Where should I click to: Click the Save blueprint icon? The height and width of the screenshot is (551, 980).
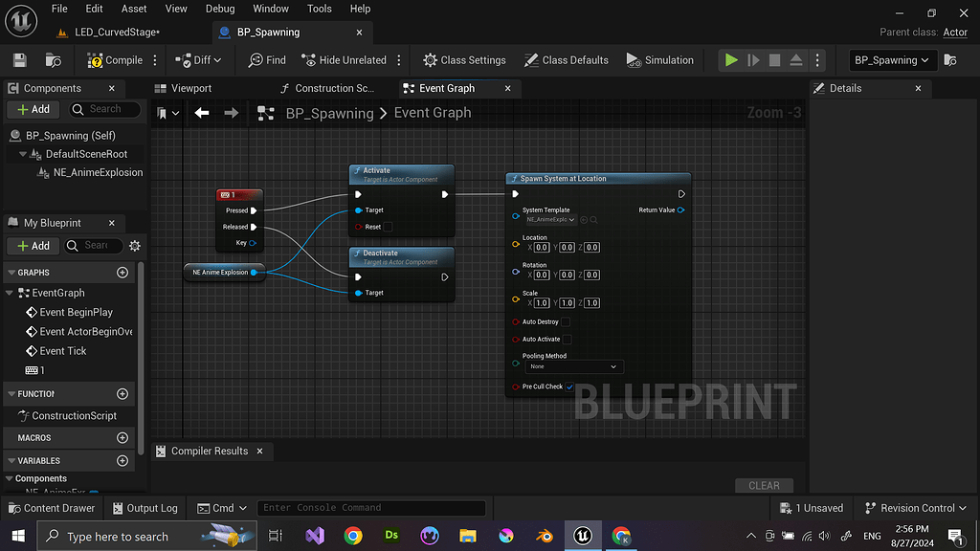[x=19, y=60]
